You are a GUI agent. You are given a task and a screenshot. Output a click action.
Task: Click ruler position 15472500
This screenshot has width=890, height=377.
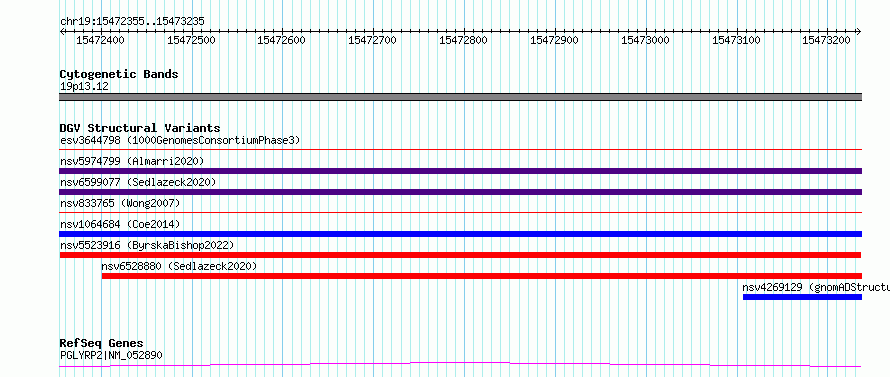[191, 40]
